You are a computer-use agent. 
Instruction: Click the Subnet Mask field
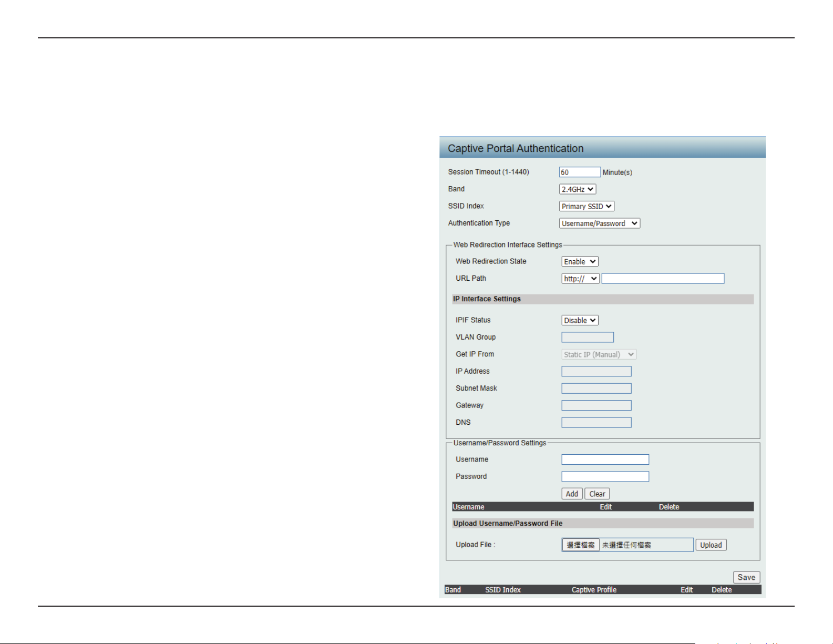point(597,389)
